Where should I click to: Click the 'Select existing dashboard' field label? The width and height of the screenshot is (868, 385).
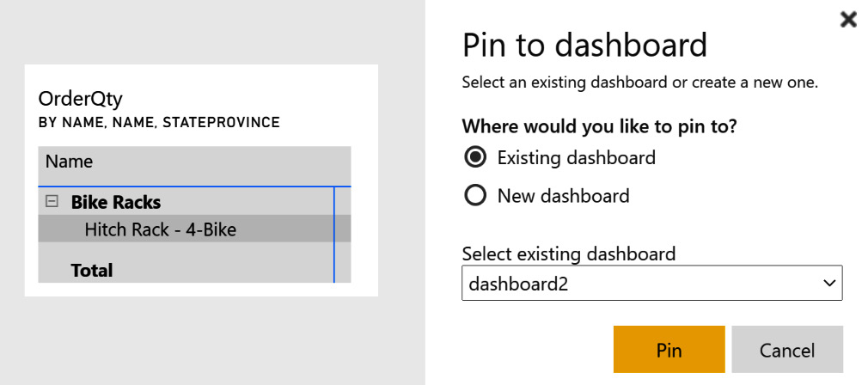(x=569, y=254)
